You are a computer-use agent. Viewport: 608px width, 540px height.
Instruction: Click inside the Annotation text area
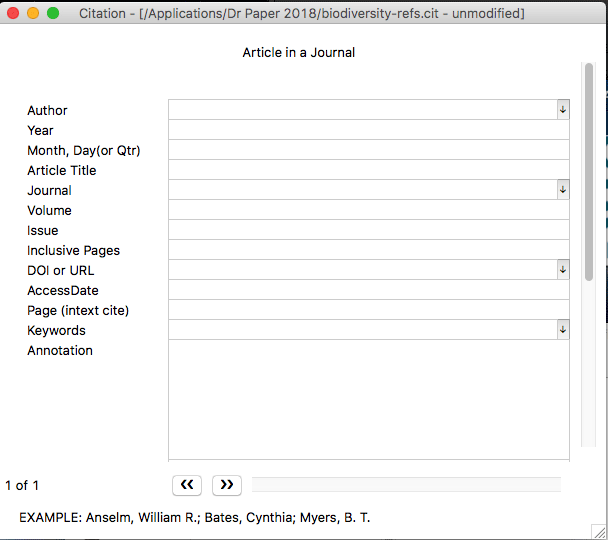point(368,400)
